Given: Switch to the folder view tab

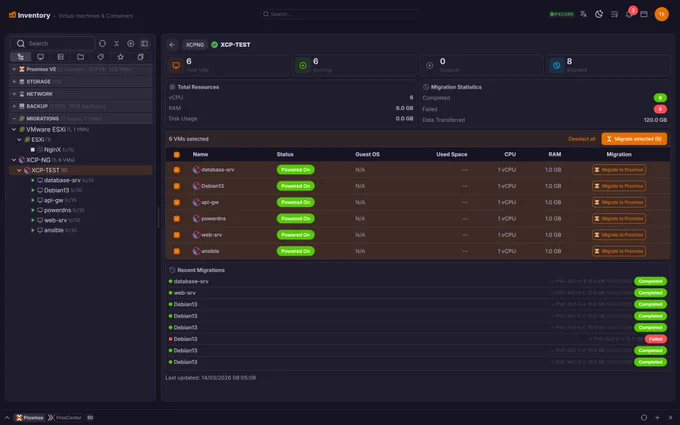Looking at the screenshot, I should coord(80,57).
